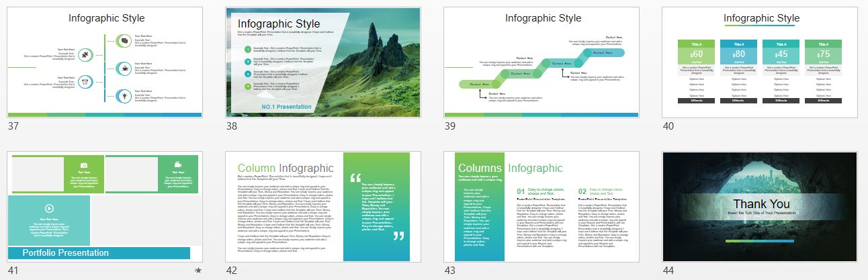
Task: Select slide 37 thumbnail
Action: [105, 62]
